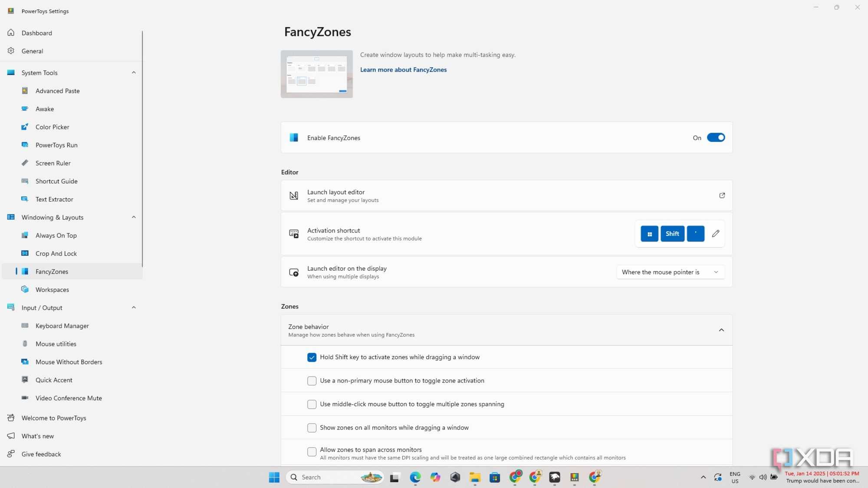
Task: Click Learn more about FancyZones link
Action: click(403, 69)
